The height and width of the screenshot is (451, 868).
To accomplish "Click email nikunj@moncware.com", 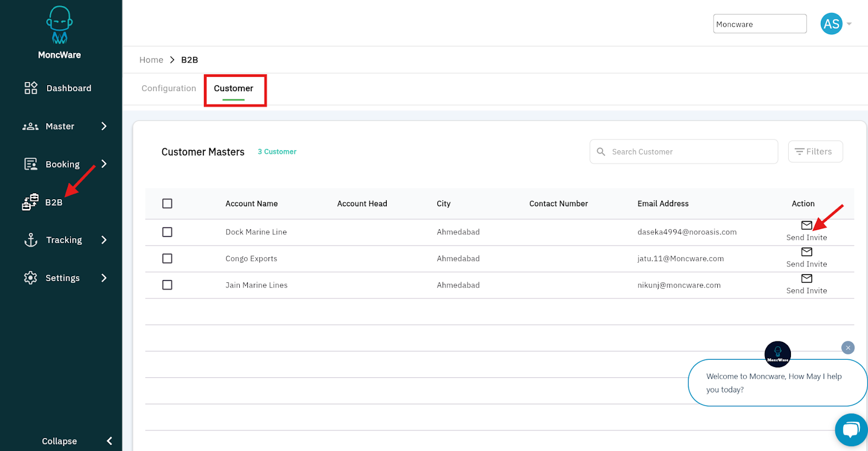I will click(679, 285).
